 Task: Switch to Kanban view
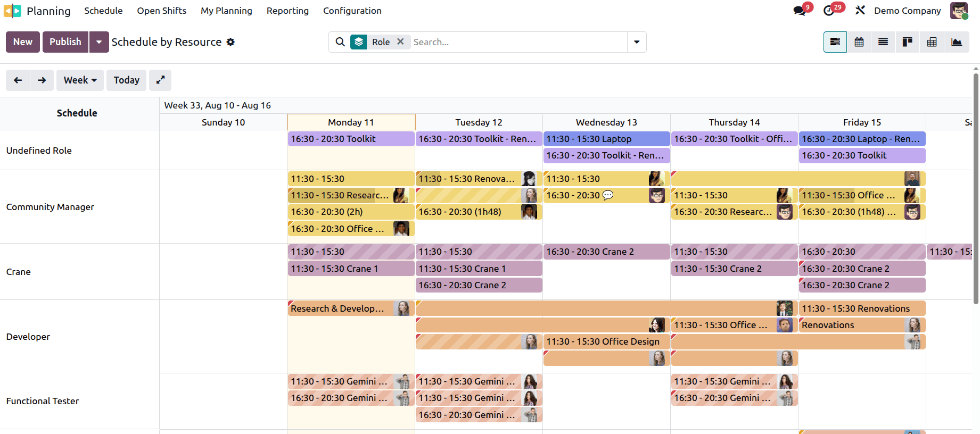[908, 42]
